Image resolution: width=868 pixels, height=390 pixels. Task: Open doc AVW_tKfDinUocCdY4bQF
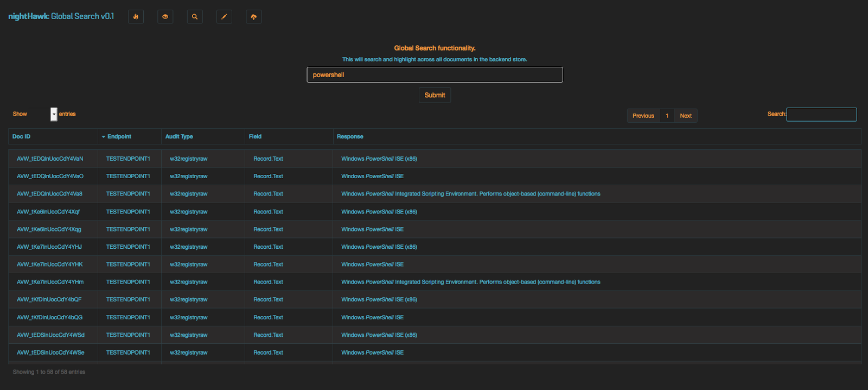click(x=49, y=299)
